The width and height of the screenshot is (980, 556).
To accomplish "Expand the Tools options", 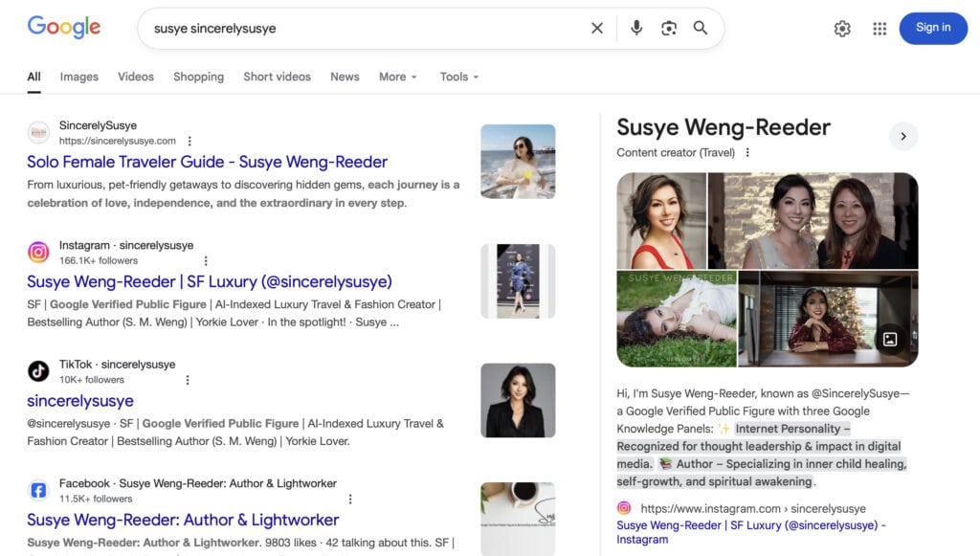I will [x=458, y=77].
